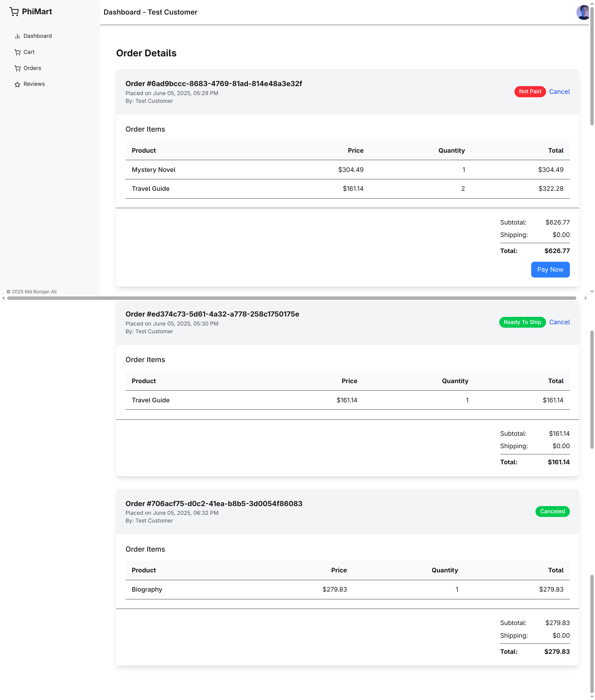The width and height of the screenshot is (595, 700).
Task: Click the Order Details page heading
Action: point(146,53)
